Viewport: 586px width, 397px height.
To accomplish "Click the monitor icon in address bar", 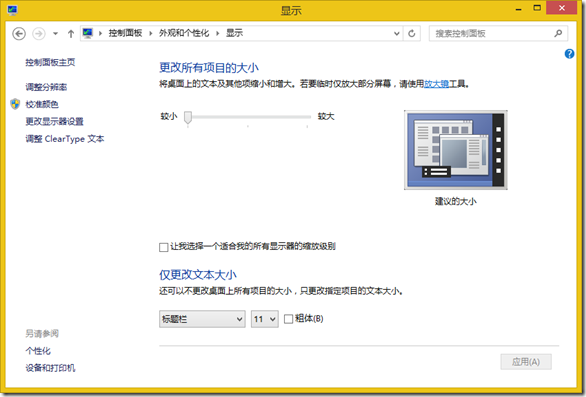I will tap(88, 33).
